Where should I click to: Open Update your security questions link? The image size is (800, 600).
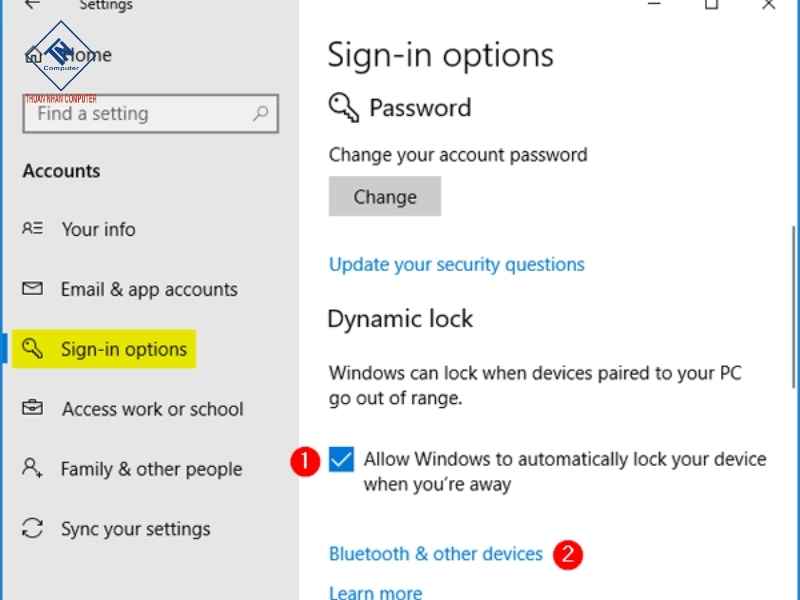(x=456, y=265)
